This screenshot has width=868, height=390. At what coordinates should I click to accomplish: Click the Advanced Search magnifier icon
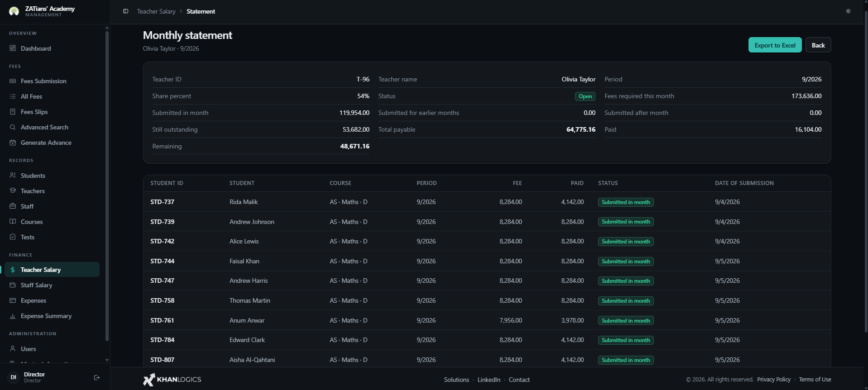(13, 127)
